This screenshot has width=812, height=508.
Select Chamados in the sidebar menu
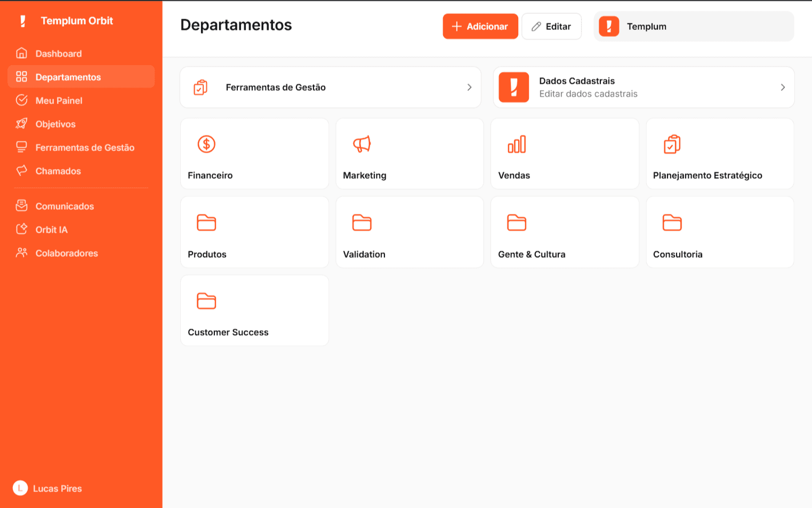pyautogui.click(x=58, y=171)
